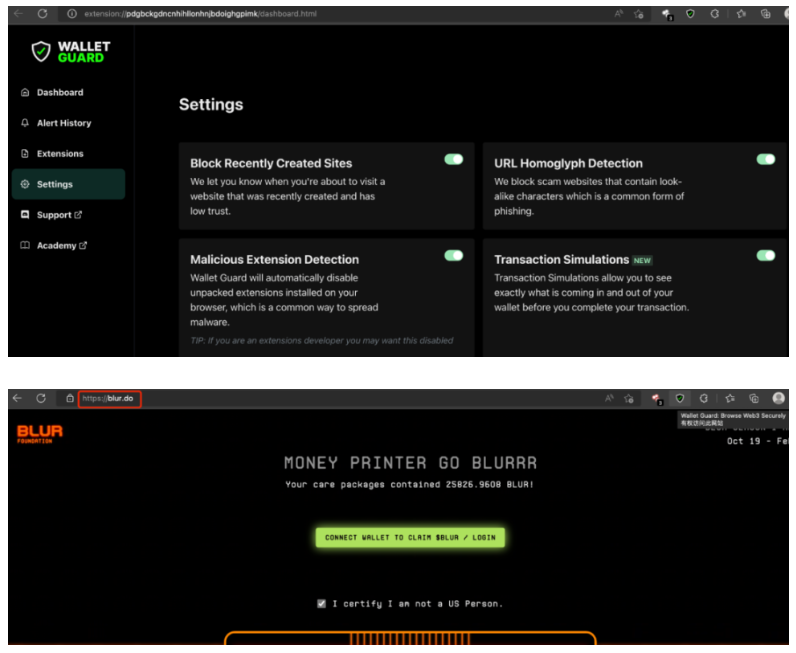This screenshot has height=653, width=796.
Task: Click the site info icon beside the extension URL
Action: [72, 14]
